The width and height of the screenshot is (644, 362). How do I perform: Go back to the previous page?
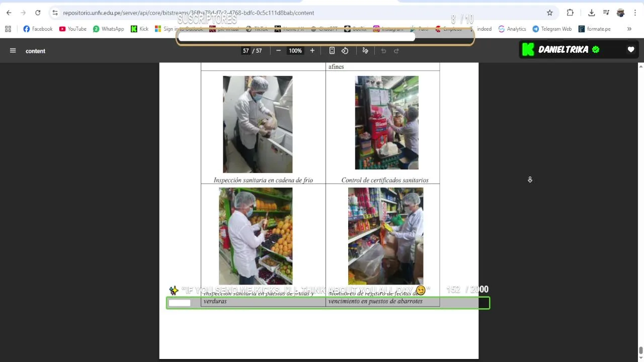click(9, 13)
